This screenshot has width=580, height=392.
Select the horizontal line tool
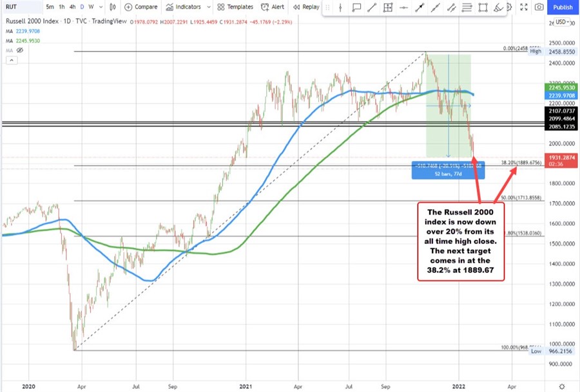tap(403, 7)
